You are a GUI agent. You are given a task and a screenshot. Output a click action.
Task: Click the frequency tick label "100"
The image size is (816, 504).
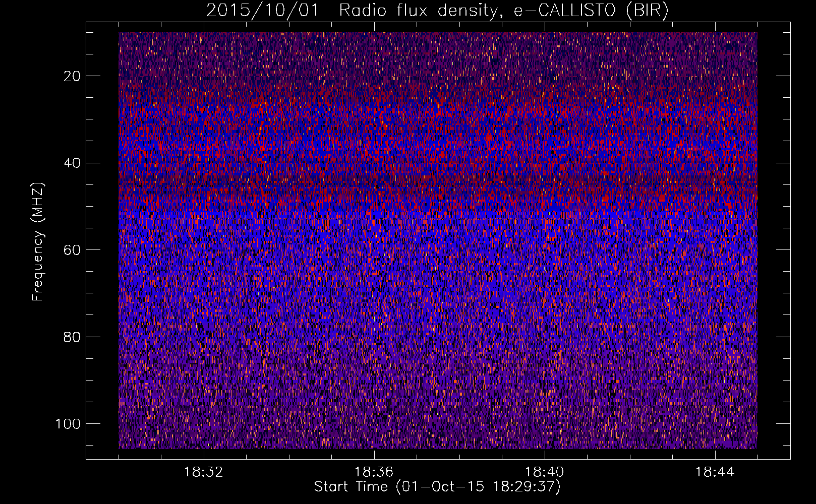click(68, 424)
